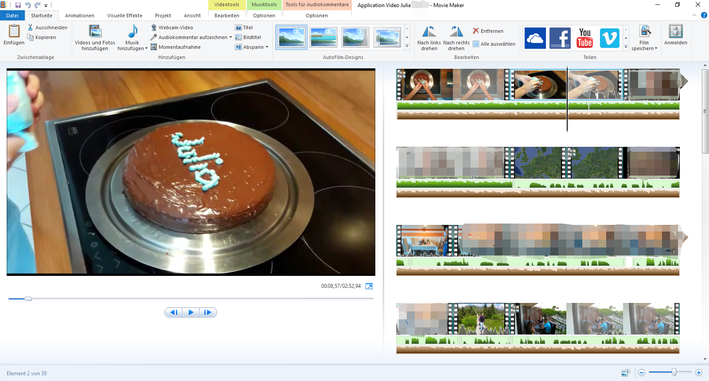Click the Vimeo share icon
This screenshot has height=381, width=709.
[x=610, y=38]
